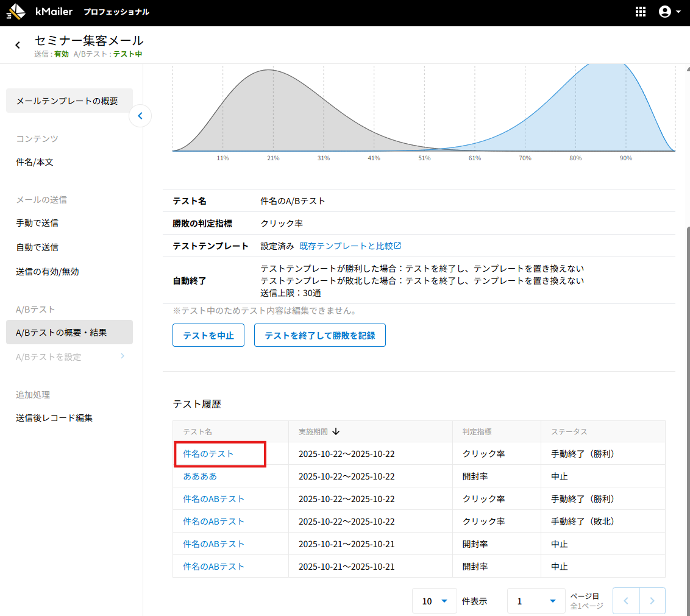Click テストを終了して勝敗を記録 button

click(319, 335)
